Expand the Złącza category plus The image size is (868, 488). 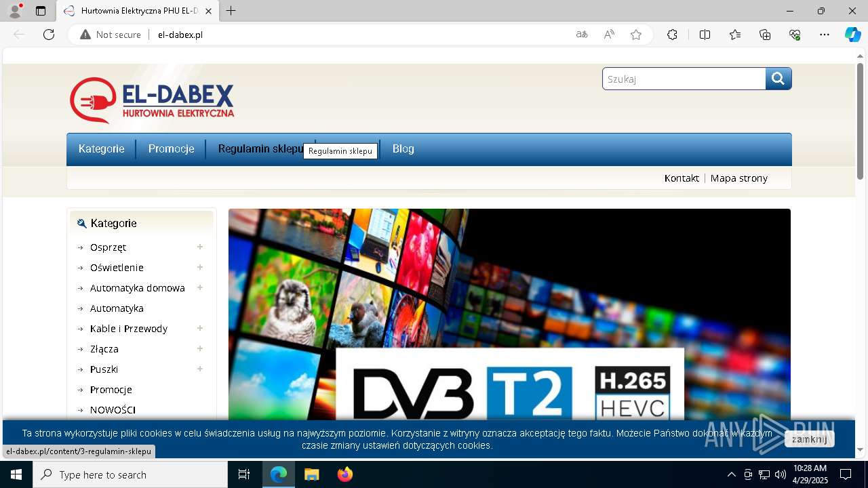coord(200,348)
